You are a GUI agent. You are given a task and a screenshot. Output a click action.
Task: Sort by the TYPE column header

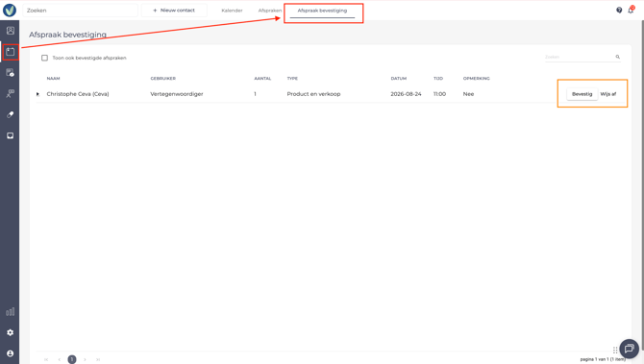point(292,79)
